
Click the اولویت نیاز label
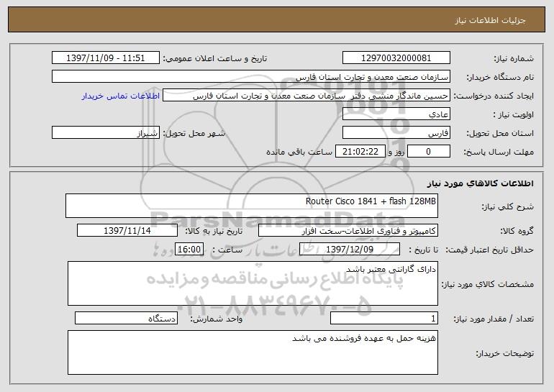tap(514, 115)
